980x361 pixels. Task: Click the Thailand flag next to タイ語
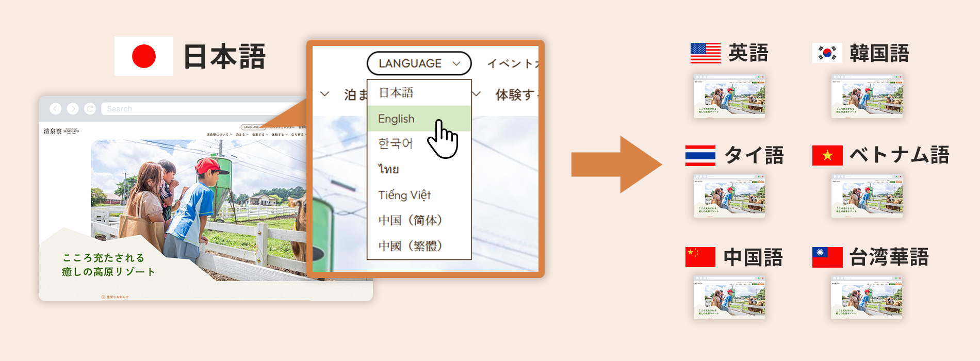pos(700,155)
